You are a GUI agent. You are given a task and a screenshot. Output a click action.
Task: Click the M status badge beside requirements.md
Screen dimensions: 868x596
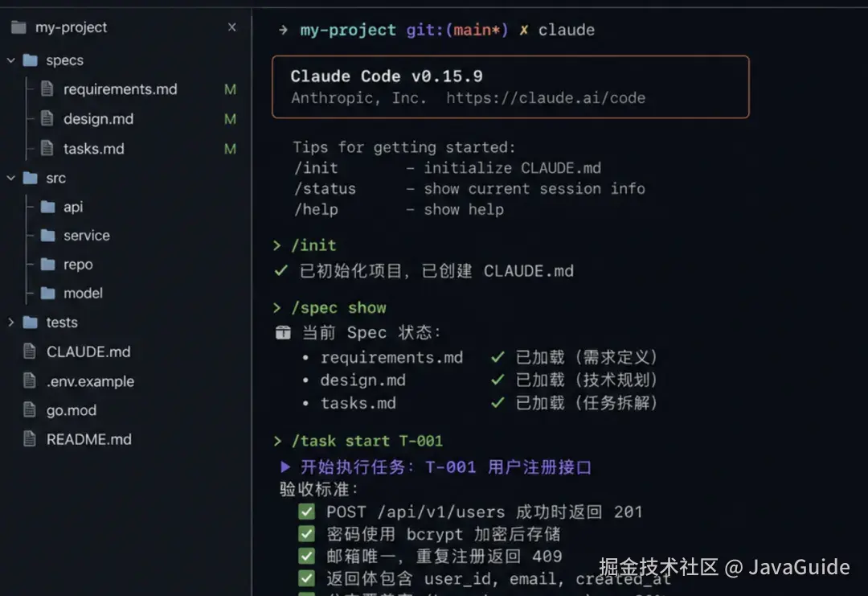click(231, 89)
